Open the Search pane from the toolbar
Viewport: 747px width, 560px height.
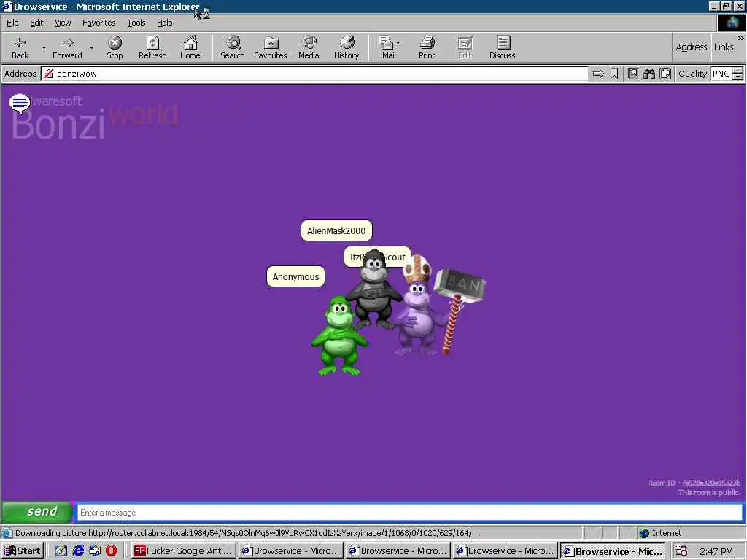tap(233, 47)
